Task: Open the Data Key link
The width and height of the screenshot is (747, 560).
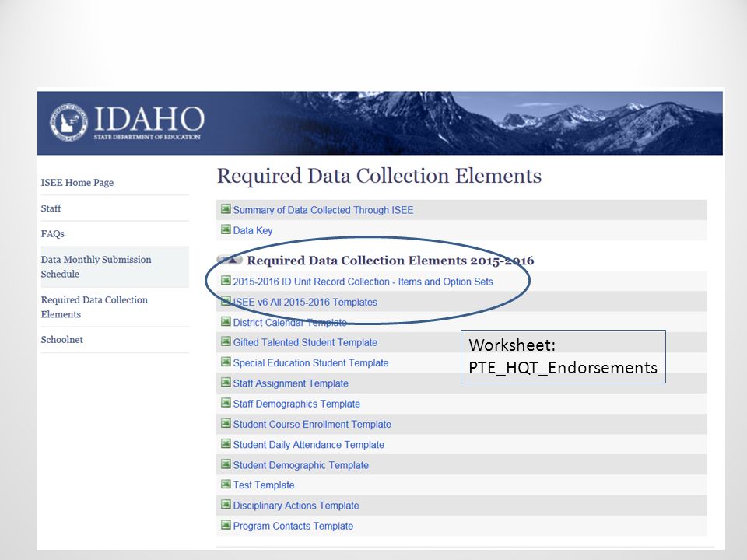Action: (252, 230)
